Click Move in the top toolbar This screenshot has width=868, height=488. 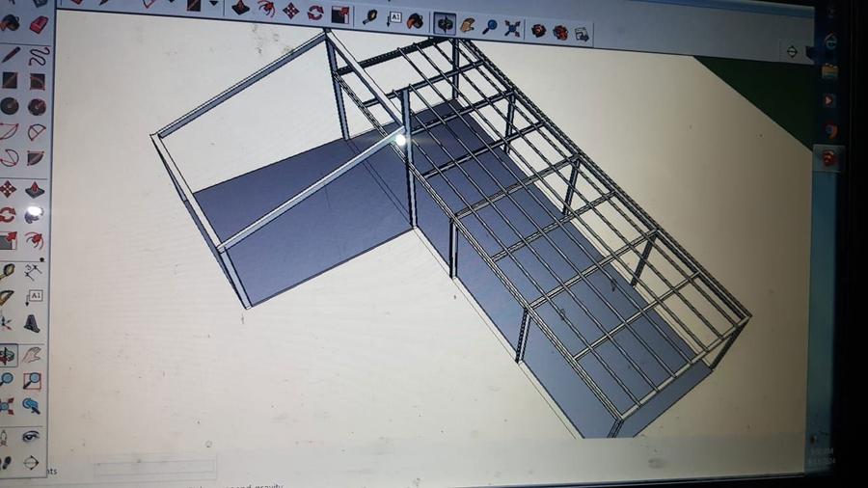point(290,11)
